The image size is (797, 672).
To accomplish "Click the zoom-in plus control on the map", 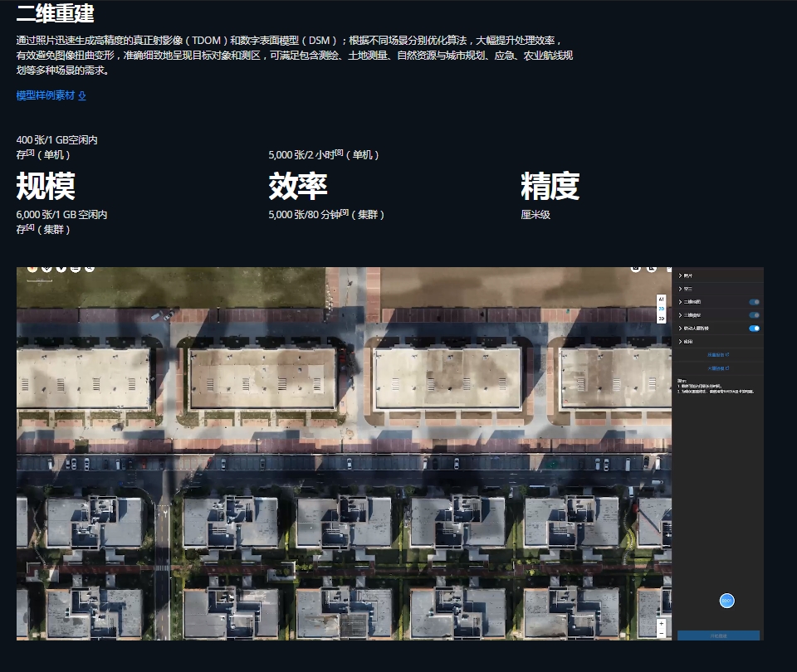I will (x=662, y=623).
